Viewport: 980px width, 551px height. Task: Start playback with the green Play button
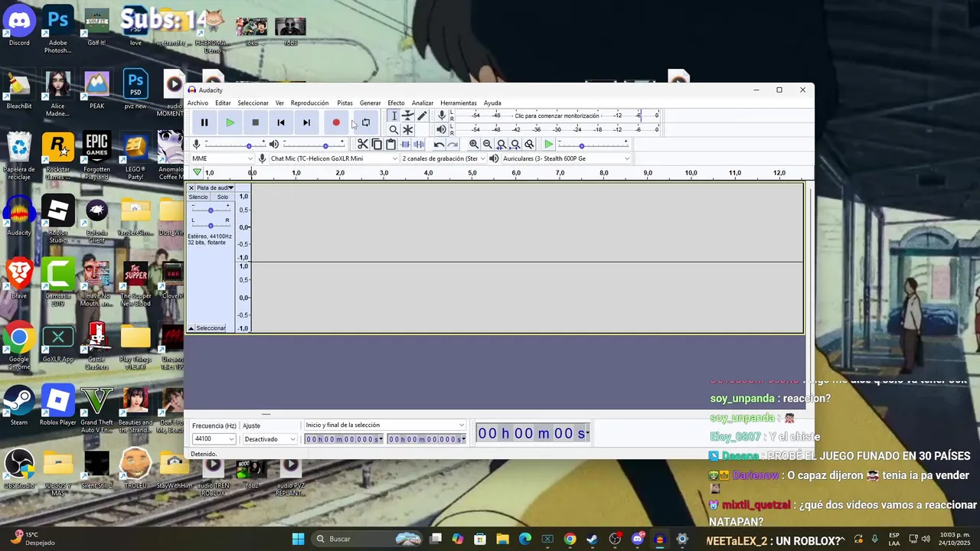(x=230, y=122)
